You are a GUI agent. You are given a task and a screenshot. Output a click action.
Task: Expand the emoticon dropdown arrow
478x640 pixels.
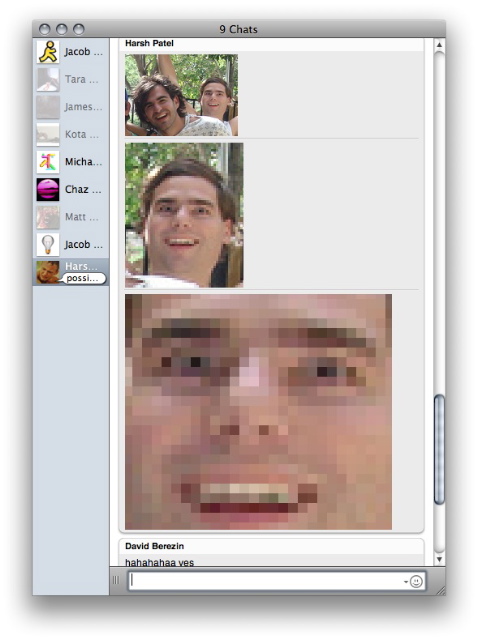pos(406,582)
